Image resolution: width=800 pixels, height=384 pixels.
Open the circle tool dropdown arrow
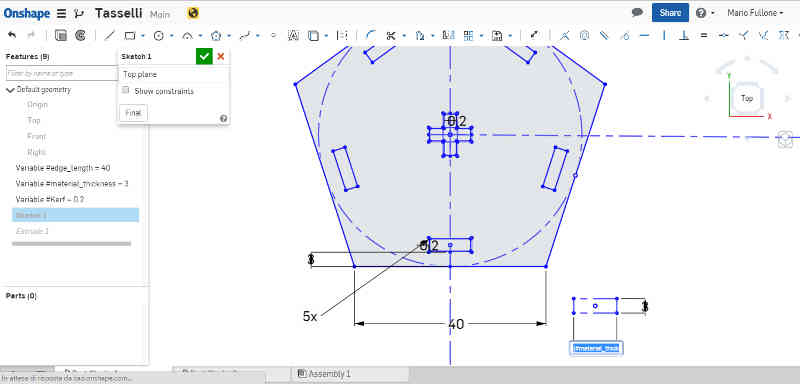(x=172, y=36)
